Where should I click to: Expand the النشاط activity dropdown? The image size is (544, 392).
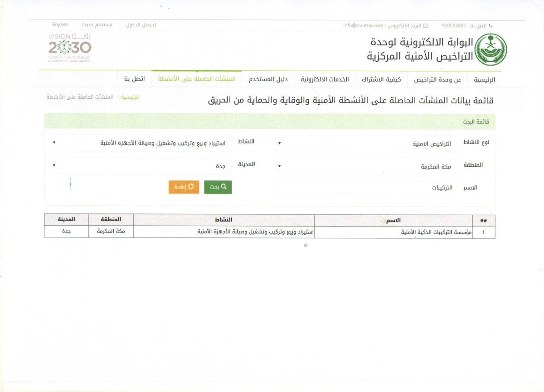pyautogui.click(x=141, y=143)
